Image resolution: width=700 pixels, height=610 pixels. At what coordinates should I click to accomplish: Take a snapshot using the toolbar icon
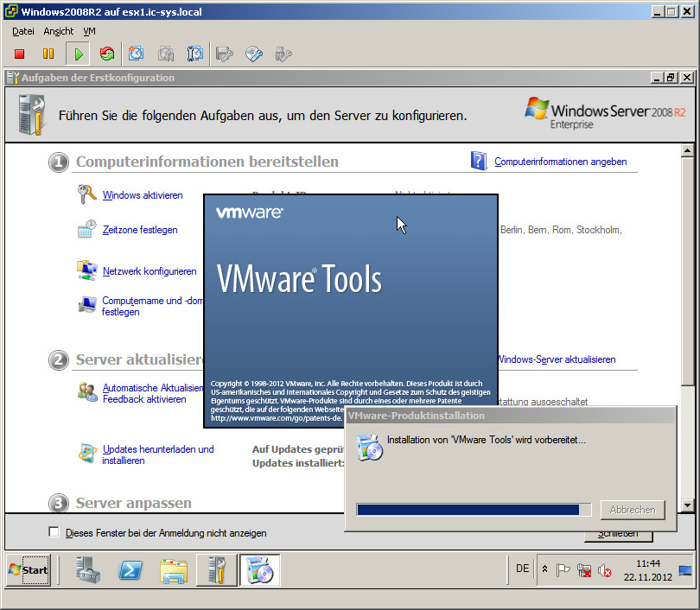tap(137, 54)
